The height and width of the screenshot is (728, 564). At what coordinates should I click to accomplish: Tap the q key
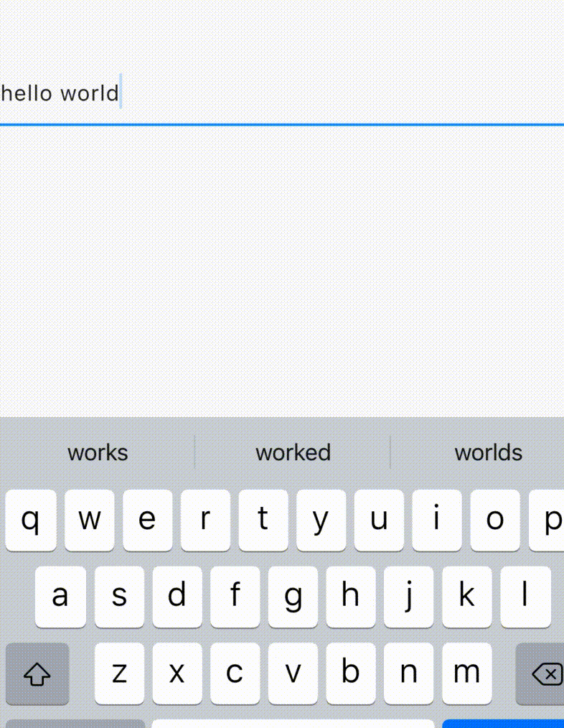click(x=31, y=520)
